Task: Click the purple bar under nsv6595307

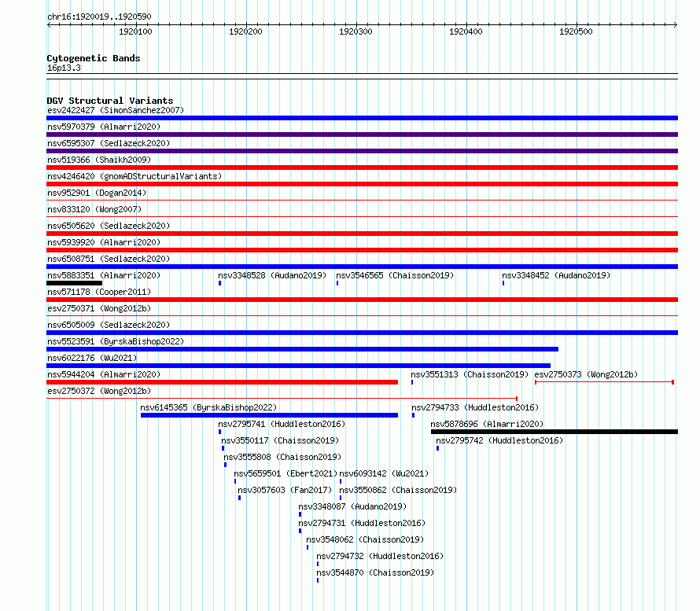Action: [x=362, y=151]
